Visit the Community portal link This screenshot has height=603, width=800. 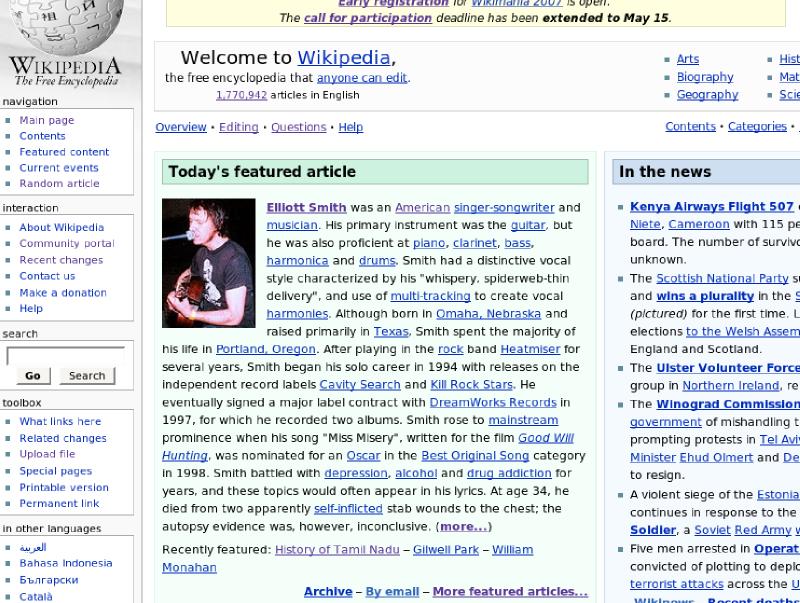tap(67, 244)
